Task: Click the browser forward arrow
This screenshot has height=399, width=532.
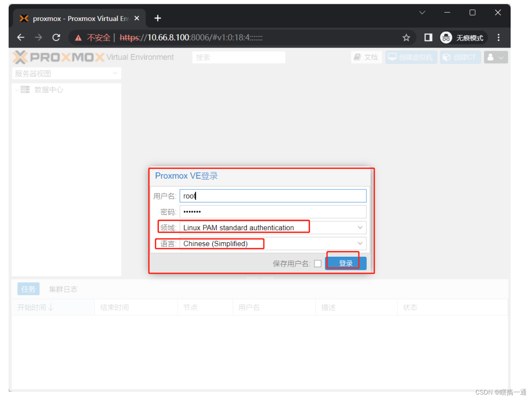Action: point(38,37)
